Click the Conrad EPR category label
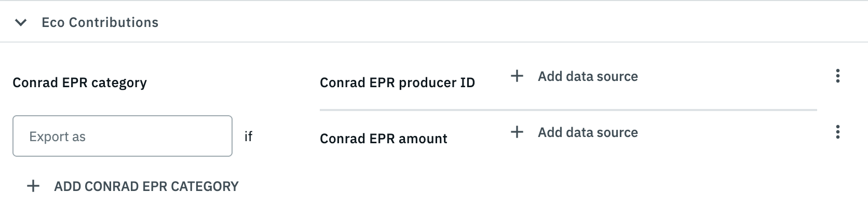The width and height of the screenshot is (868, 219). pos(79,83)
